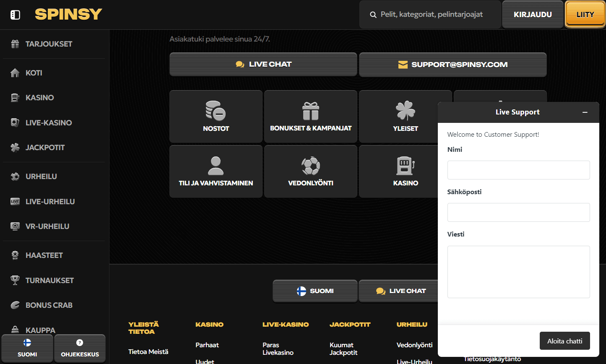The width and height of the screenshot is (606, 364).
Task: Open TURNAUKSET sidebar menu label
Action: pos(50,281)
